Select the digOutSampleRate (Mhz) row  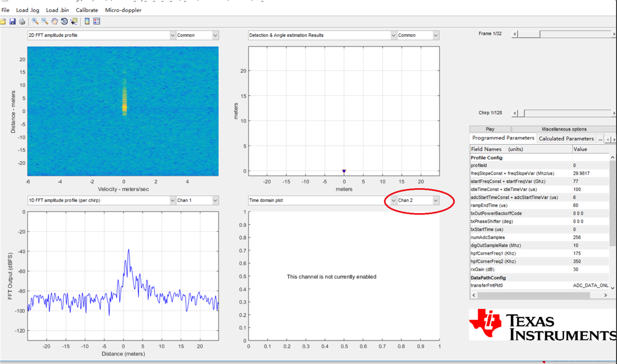click(540, 245)
